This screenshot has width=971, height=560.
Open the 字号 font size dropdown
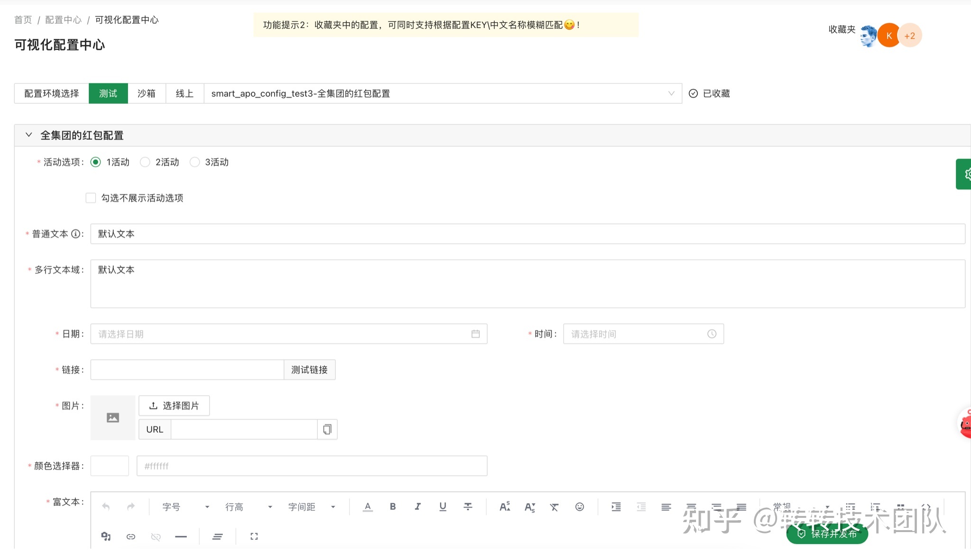pos(185,507)
